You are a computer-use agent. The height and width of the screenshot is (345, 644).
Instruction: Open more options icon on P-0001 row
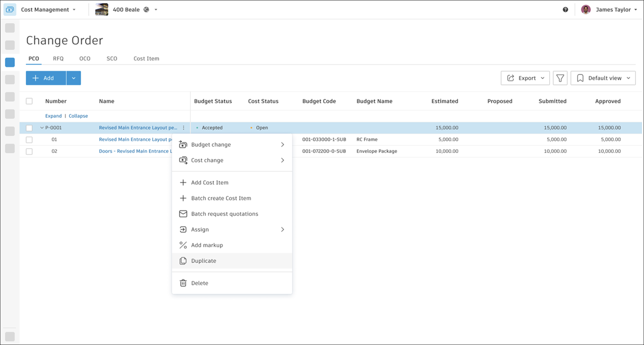click(x=183, y=128)
